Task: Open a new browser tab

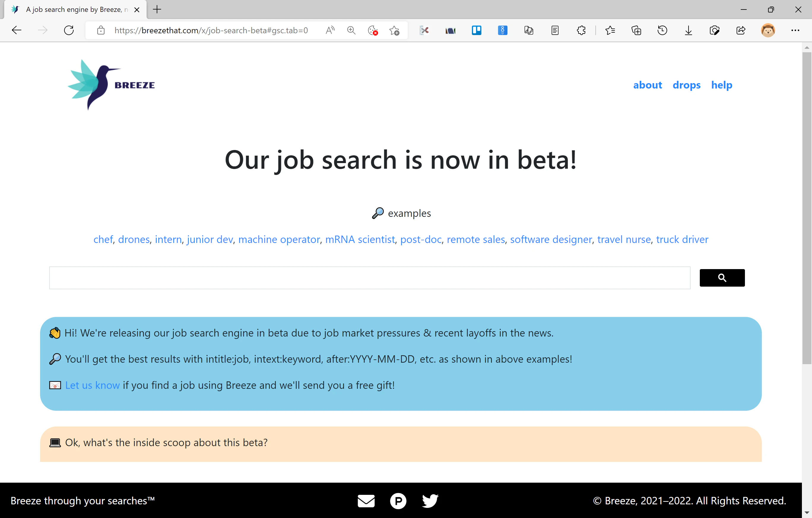Action: pos(156,10)
